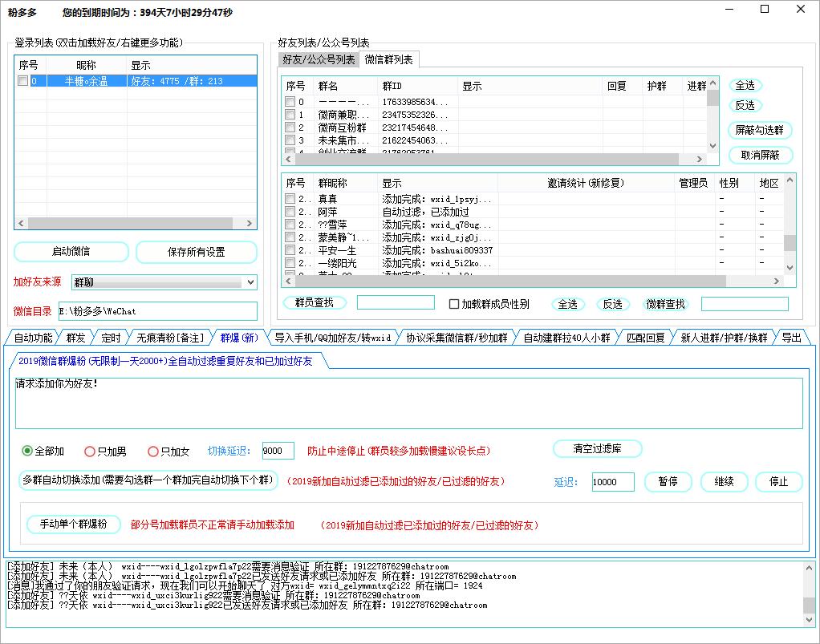Image resolution: width=820 pixels, height=644 pixels.
Task: Click 屏蔽勾选群 button
Action: pos(759,130)
